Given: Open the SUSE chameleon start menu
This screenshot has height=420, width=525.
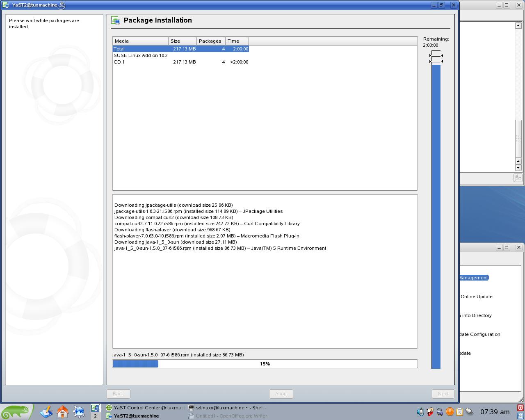Looking at the screenshot, I should 16,412.
